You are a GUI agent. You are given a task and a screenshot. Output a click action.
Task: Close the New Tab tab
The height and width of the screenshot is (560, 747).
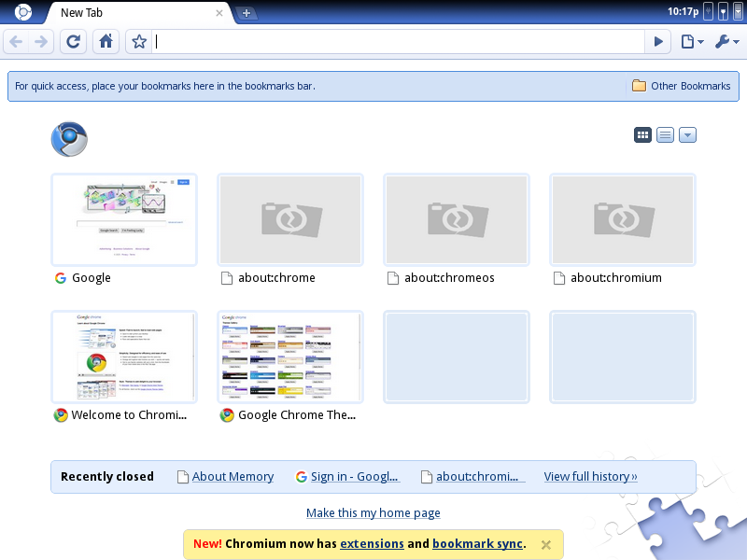[219, 13]
